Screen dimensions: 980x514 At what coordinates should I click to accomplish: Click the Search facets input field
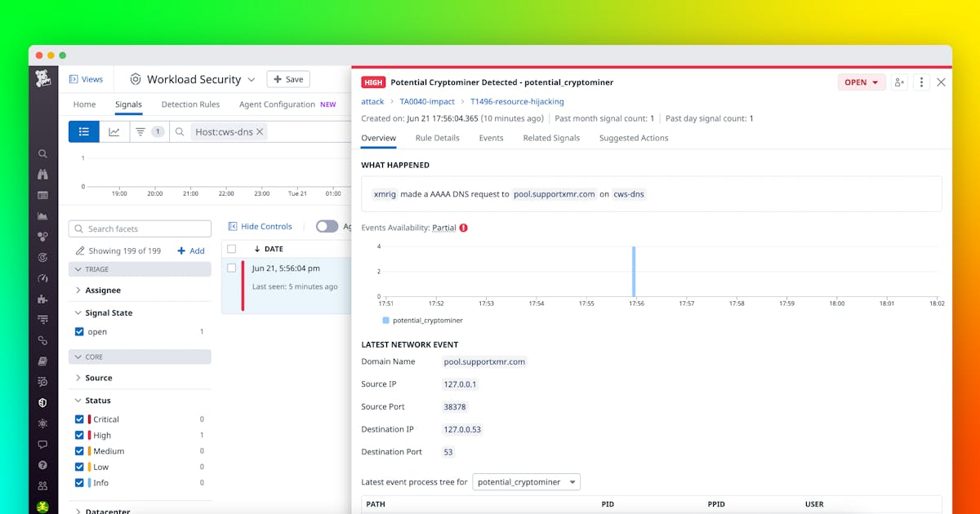click(x=140, y=229)
